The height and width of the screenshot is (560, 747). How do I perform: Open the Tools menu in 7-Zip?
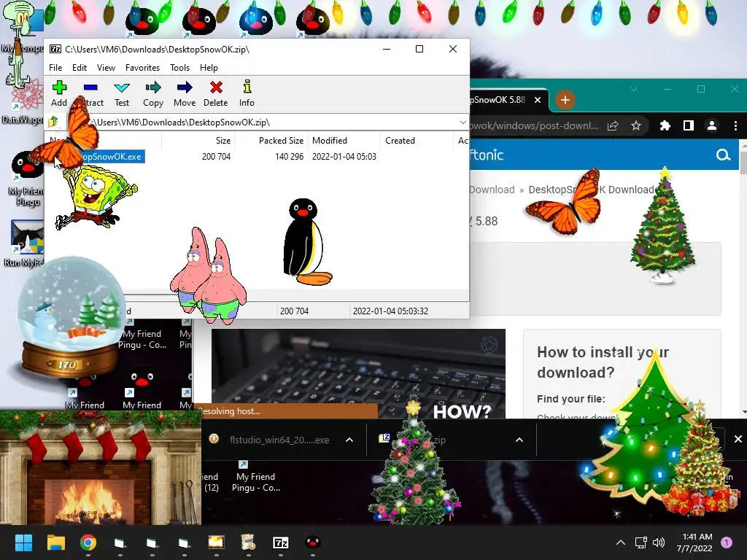(179, 68)
